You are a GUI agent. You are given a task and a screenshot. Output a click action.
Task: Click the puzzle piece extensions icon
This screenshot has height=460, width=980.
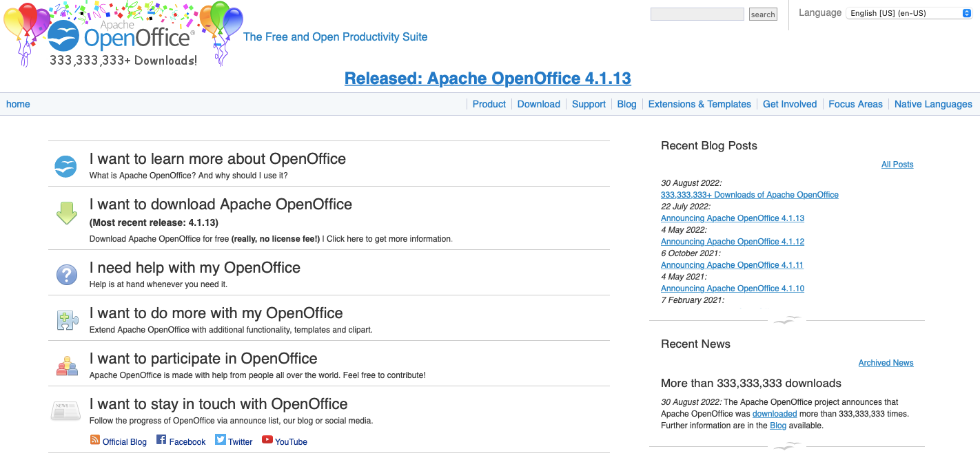tap(67, 320)
